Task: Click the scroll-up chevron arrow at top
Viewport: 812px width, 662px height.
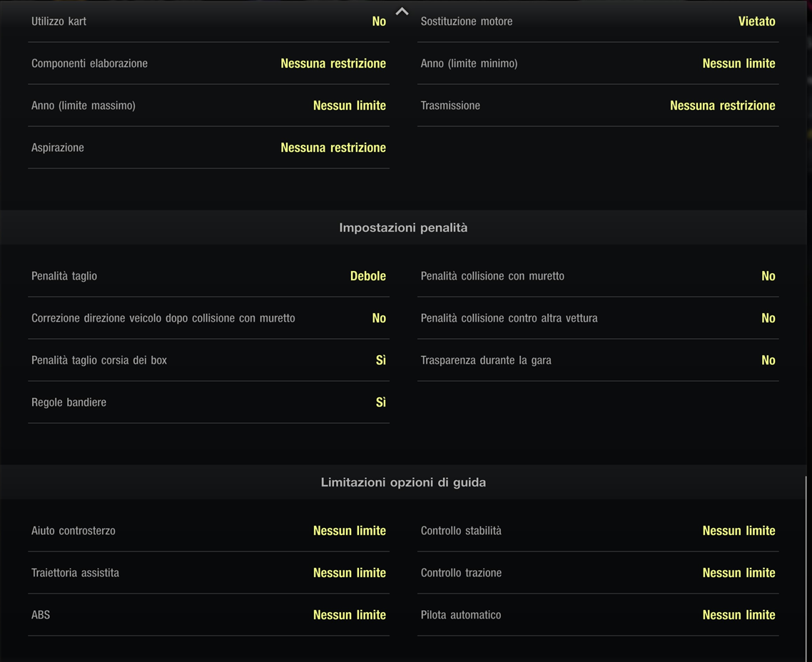Action: click(402, 11)
